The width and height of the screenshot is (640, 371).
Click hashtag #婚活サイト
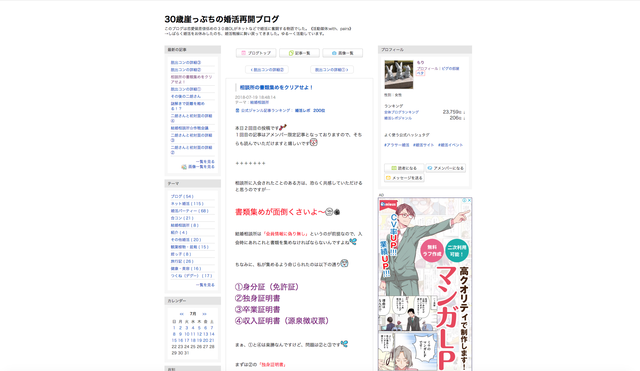[x=423, y=145]
